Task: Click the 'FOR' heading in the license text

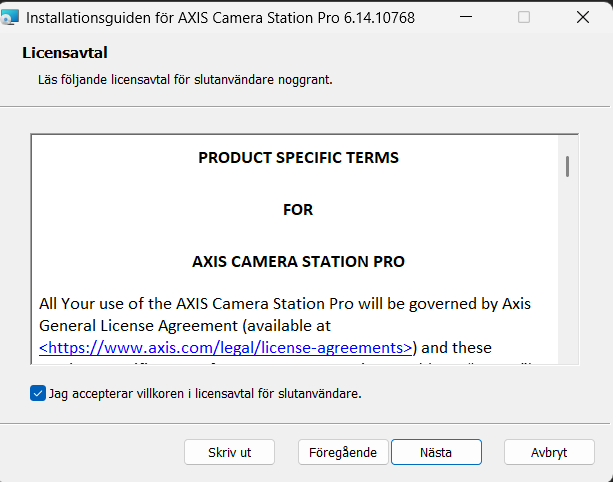Action: (298, 210)
